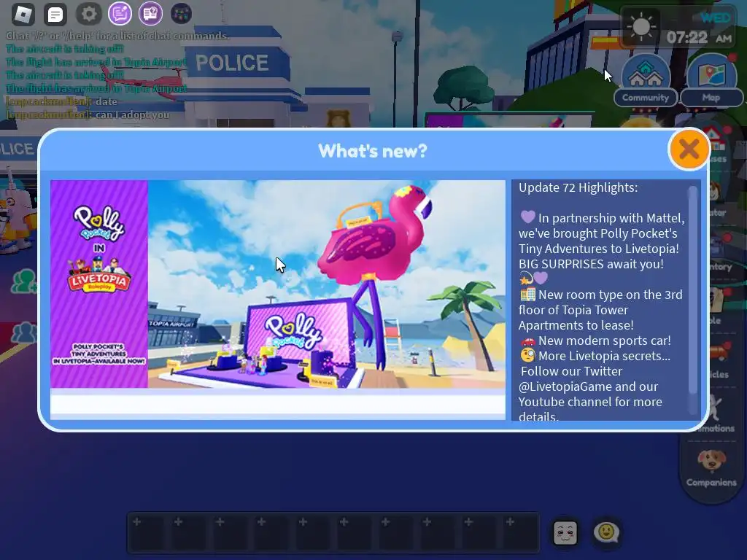Click the New modern sports car line
The width and height of the screenshot is (747, 560).
point(595,341)
